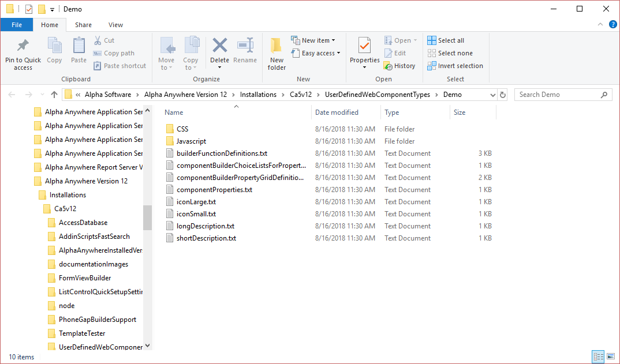
Task: Click navigation pane scroll down arrow
Action: click(147, 346)
